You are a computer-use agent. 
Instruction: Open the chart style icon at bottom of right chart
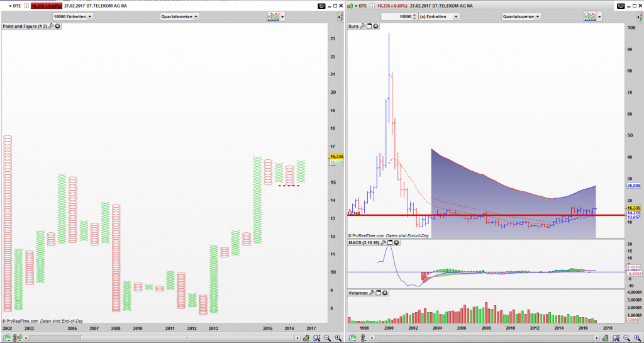click(363, 338)
